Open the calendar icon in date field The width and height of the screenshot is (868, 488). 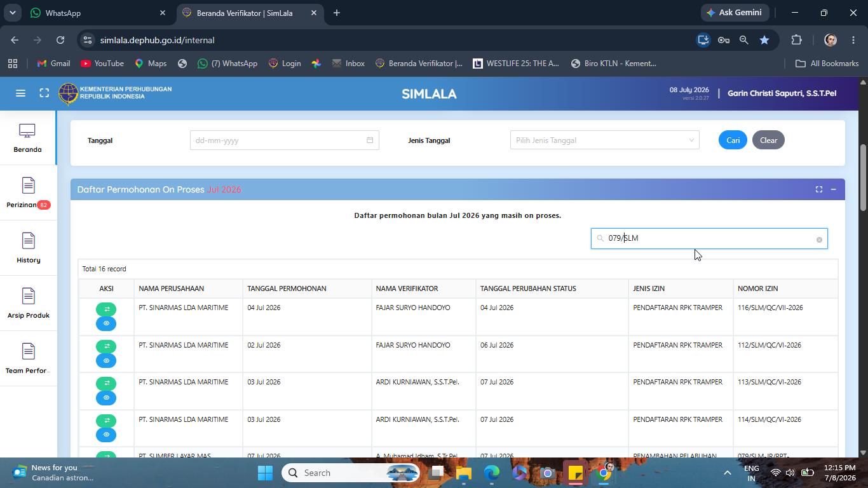coord(370,140)
